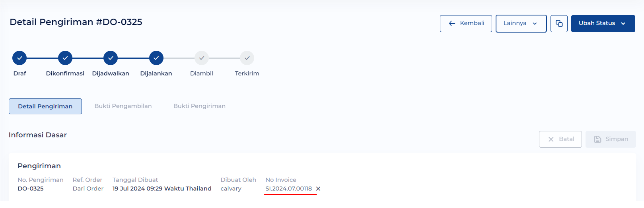Click the Draf step checkmark circle

[19, 58]
